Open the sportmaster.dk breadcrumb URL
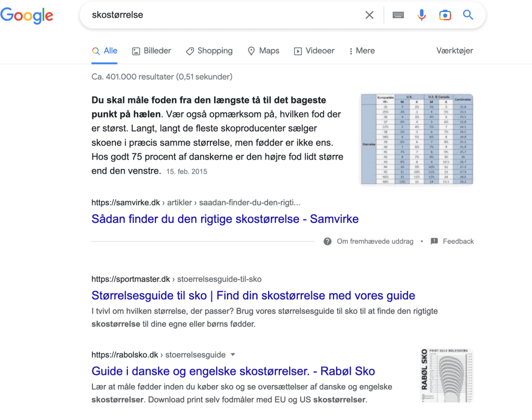Screen dimensions: 532x420 (x=177, y=279)
